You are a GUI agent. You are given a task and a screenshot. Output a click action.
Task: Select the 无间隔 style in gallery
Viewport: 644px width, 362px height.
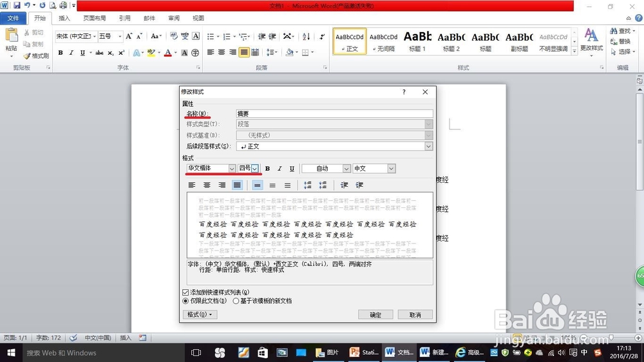pyautogui.click(x=383, y=41)
